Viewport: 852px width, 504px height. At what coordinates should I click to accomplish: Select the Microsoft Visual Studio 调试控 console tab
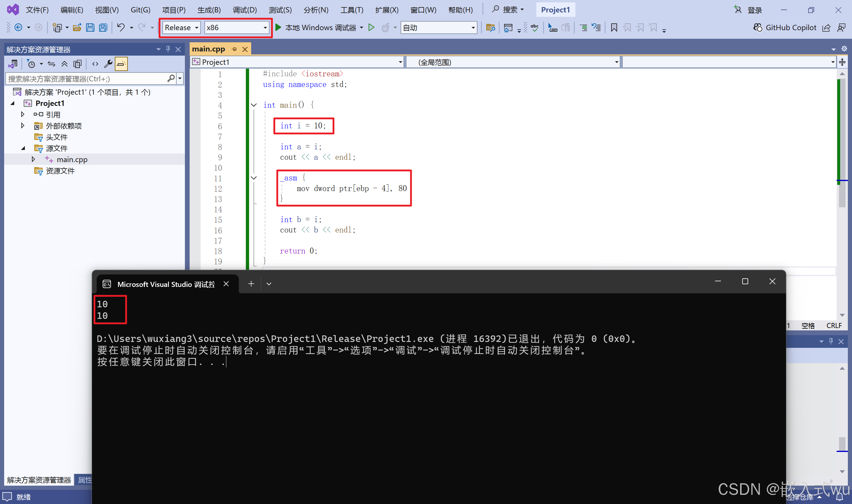(166, 284)
